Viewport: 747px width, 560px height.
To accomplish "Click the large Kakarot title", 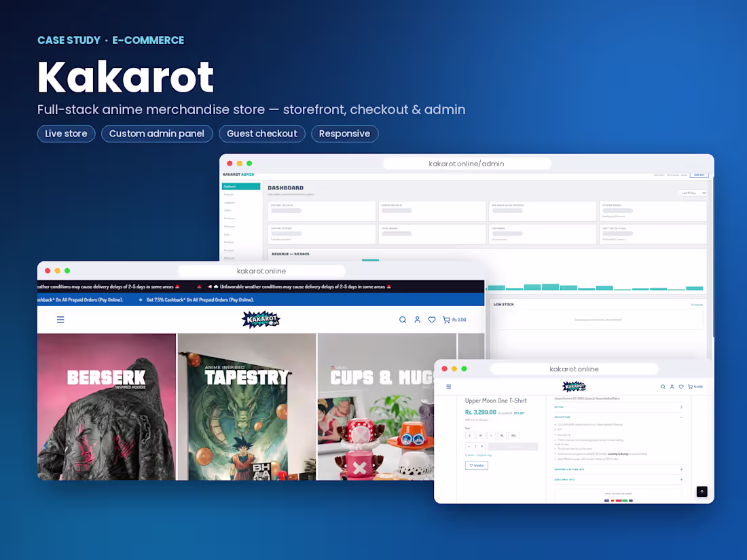I will tap(126, 77).
